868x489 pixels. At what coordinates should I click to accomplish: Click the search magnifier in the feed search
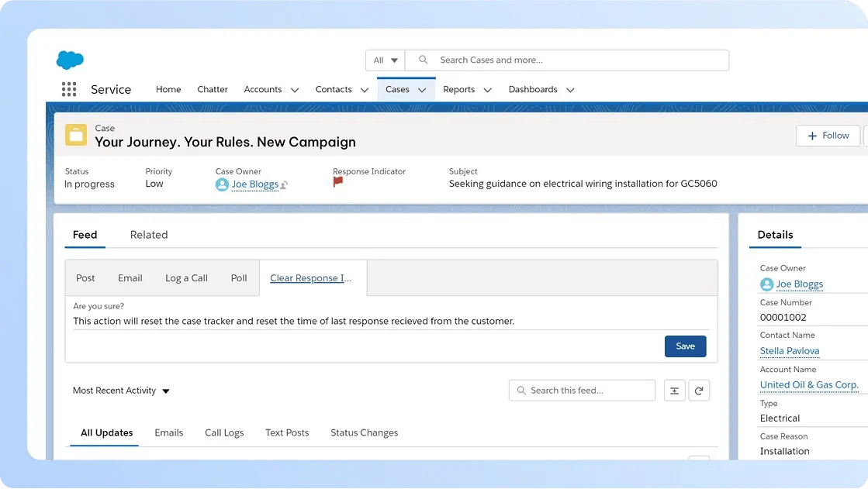coord(520,390)
